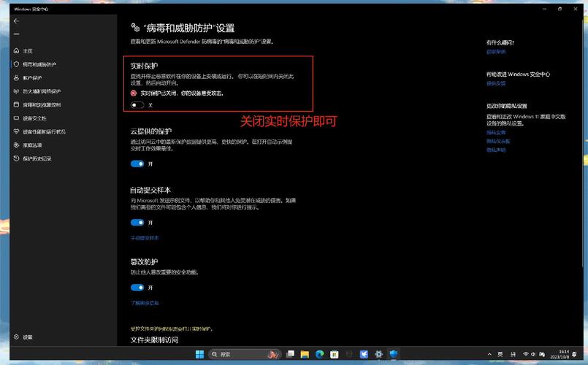Click the 有什么疑问? text
The width and height of the screenshot is (588, 365).
[x=500, y=43]
